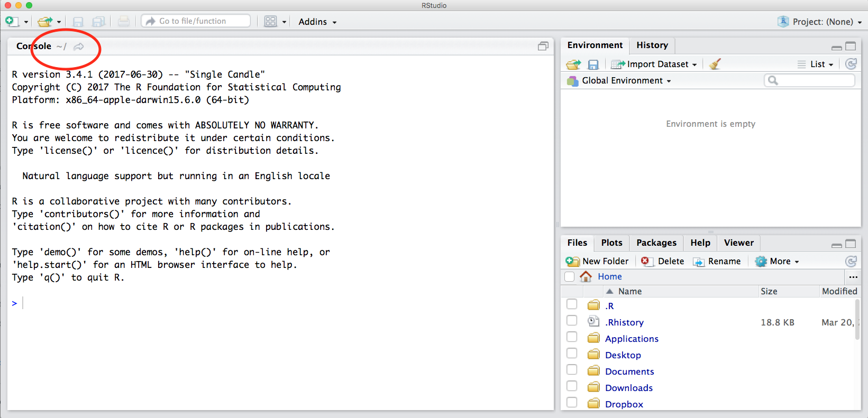Click the workspace panes grid icon
This screenshot has height=418, width=868.
[270, 21]
